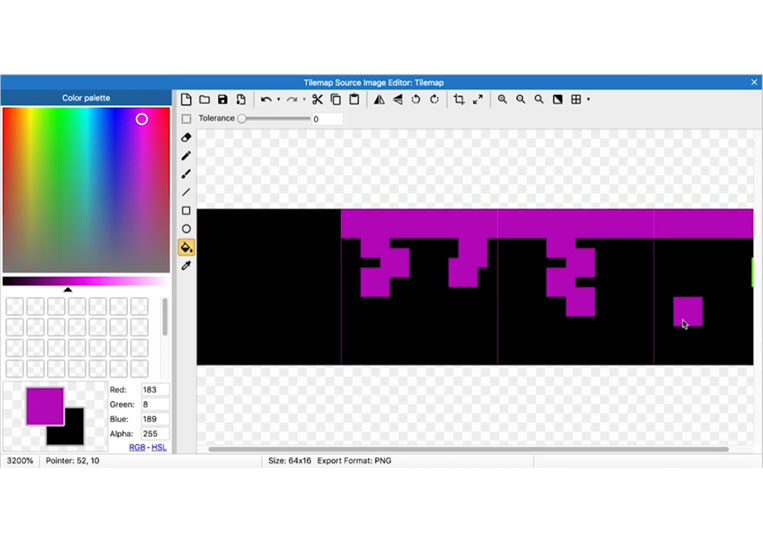Image resolution: width=763 pixels, height=541 pixels.
Task: Expand the redo history dropdown arrow
Action: pyautogui.click(x=304, y=100)
